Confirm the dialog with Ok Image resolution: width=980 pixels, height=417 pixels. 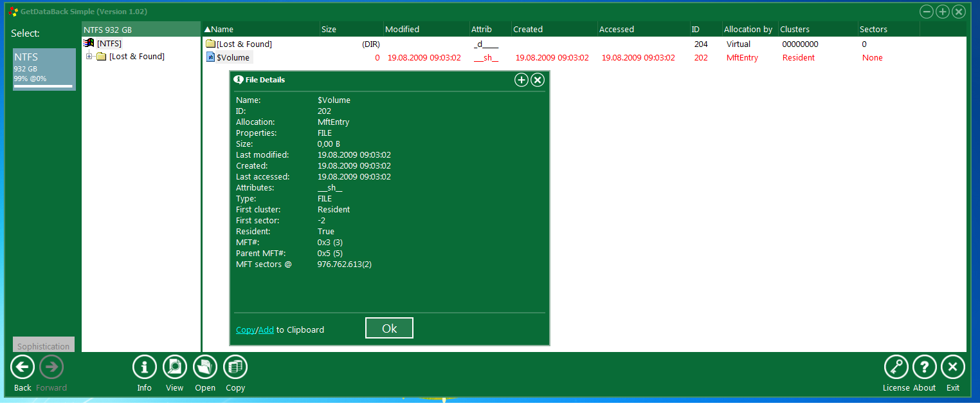[x=389, y=328]
